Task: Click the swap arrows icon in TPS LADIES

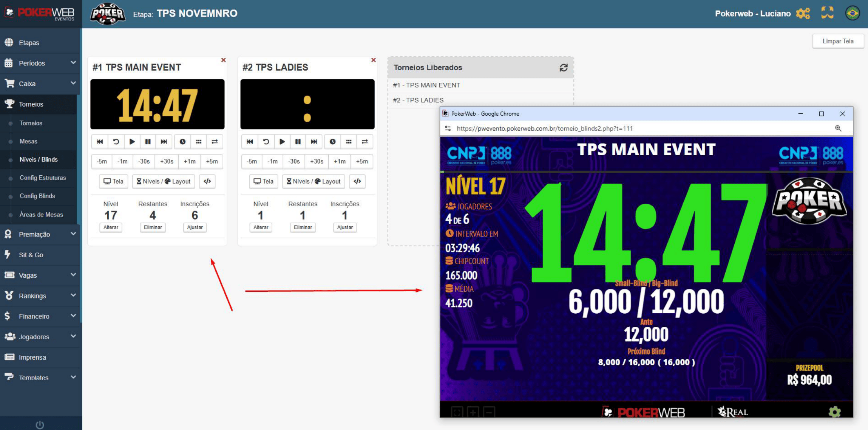Action: (x=364, y=142)
